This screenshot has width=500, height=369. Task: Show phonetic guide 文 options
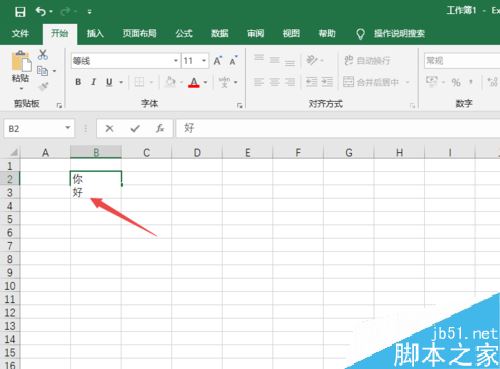tap(224, 82)
